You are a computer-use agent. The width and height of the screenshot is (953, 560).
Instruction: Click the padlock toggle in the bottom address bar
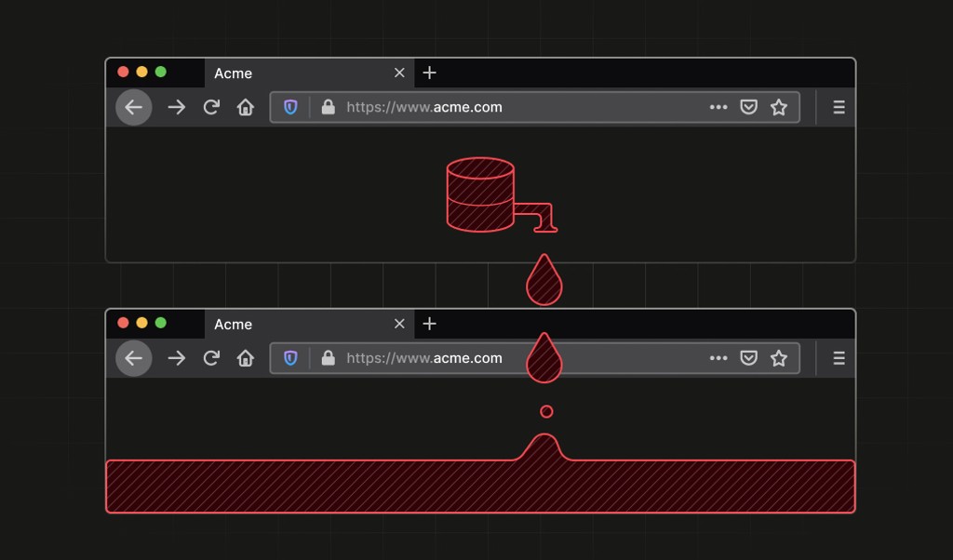[x=328, y=358]
